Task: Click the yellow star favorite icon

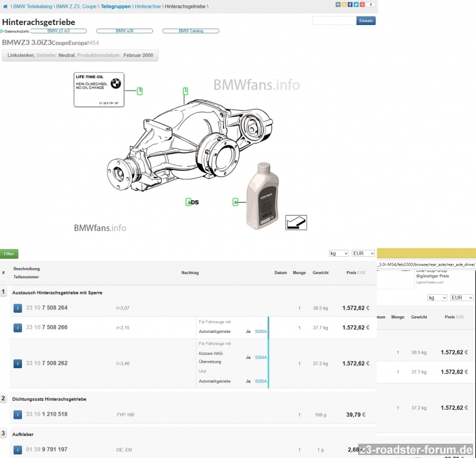Action: [x=343, y=4]
